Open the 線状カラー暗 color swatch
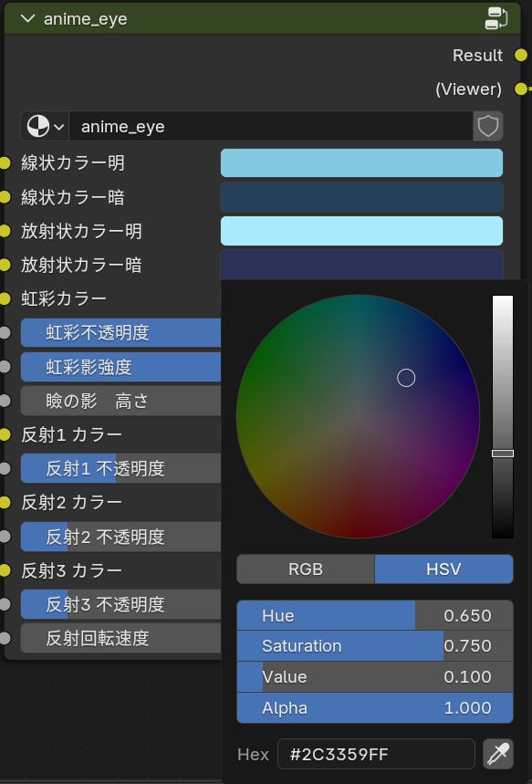 (361, 197)
